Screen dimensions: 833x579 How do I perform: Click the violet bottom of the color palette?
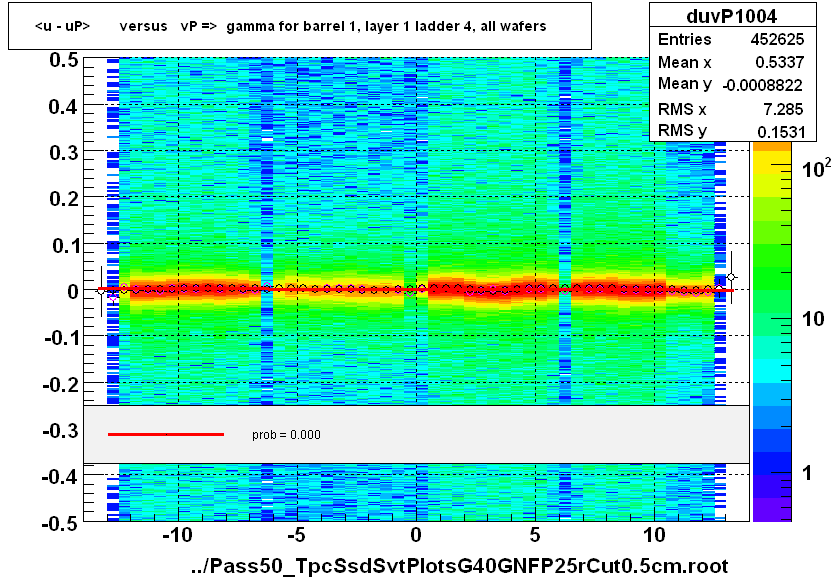pos(772,509)
